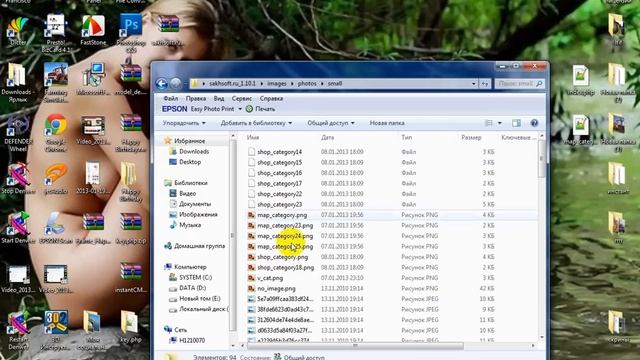Screen dimensions: 640x360
Task: Select Сеть in navigation pane
Action: [x=180, y=330]
